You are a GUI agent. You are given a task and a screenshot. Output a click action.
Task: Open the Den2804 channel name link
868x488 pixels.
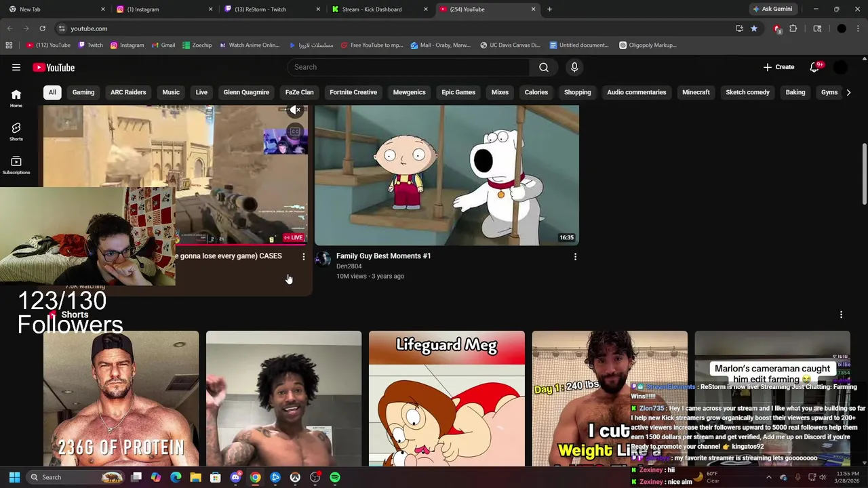pos(349,266)
